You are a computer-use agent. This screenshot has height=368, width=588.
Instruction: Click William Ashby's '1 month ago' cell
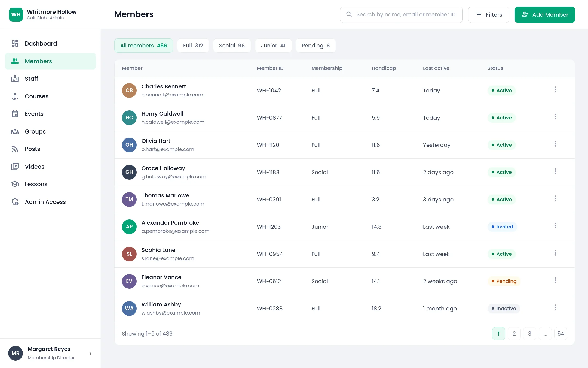click(x=440, y=309)
